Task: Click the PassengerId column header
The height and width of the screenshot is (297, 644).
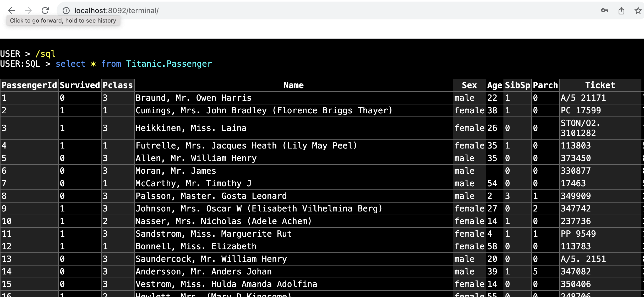Action: [x=29, y=85]
